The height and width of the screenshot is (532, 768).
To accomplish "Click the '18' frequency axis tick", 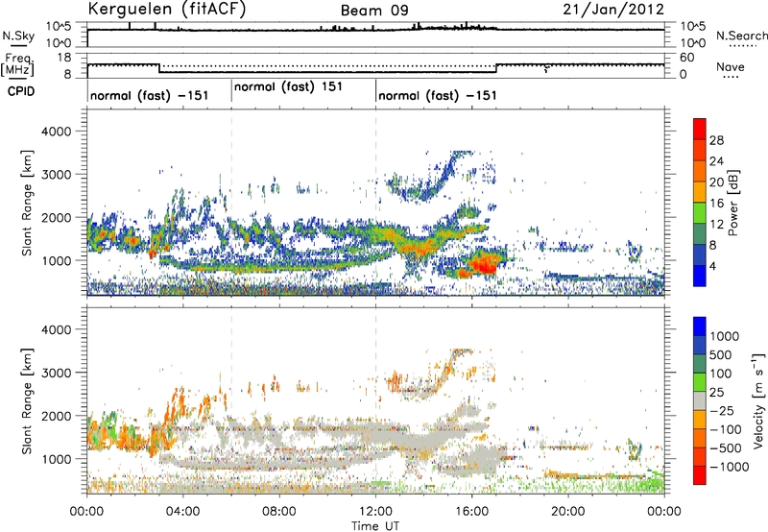I will pyautogui.click(x=64, y=58).
